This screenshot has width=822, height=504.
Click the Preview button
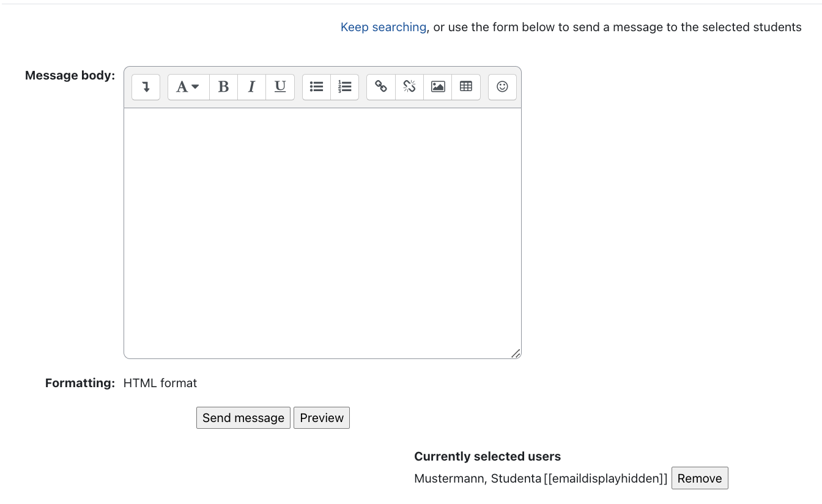point(322,418)
